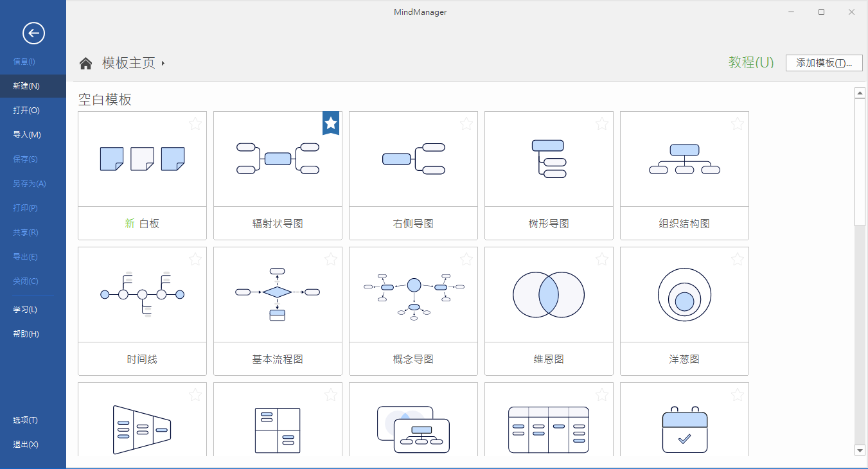Maximize the MindManager window
The width and height of the screenshot is (868, 469).
821,12
